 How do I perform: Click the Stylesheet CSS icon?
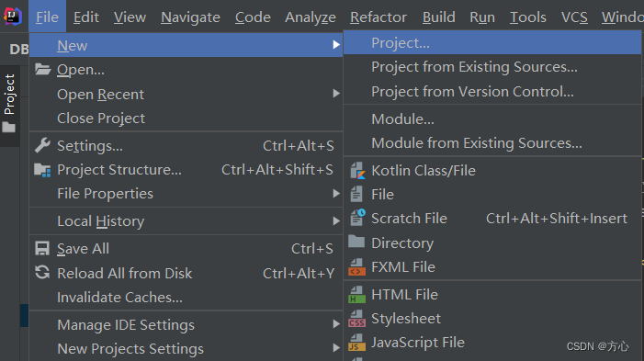point(357,319)
